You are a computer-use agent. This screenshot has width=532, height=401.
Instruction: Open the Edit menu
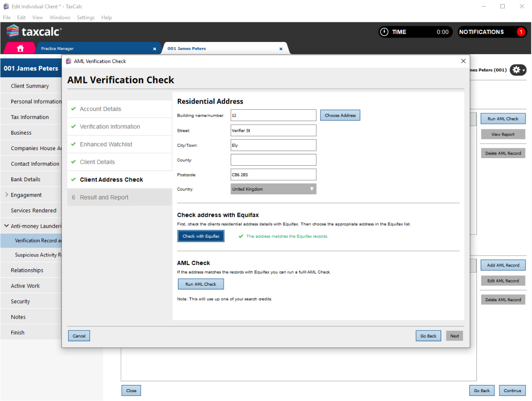[x=21, y=17]
